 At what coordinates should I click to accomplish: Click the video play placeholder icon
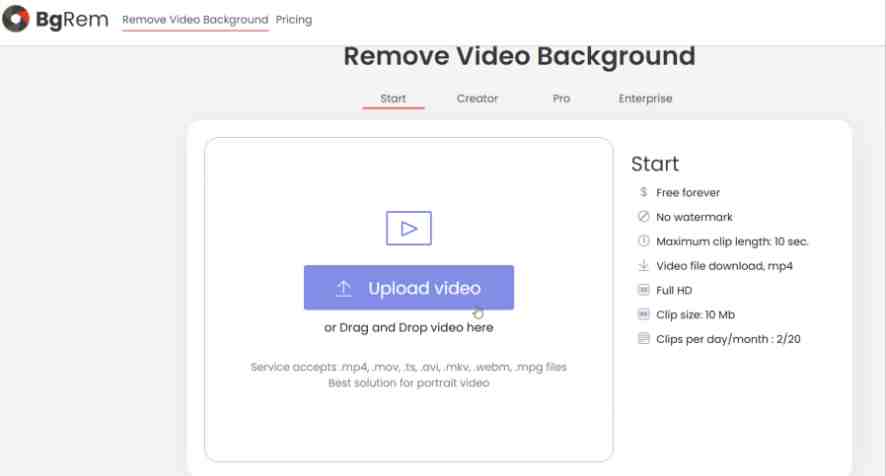point(409,228)
